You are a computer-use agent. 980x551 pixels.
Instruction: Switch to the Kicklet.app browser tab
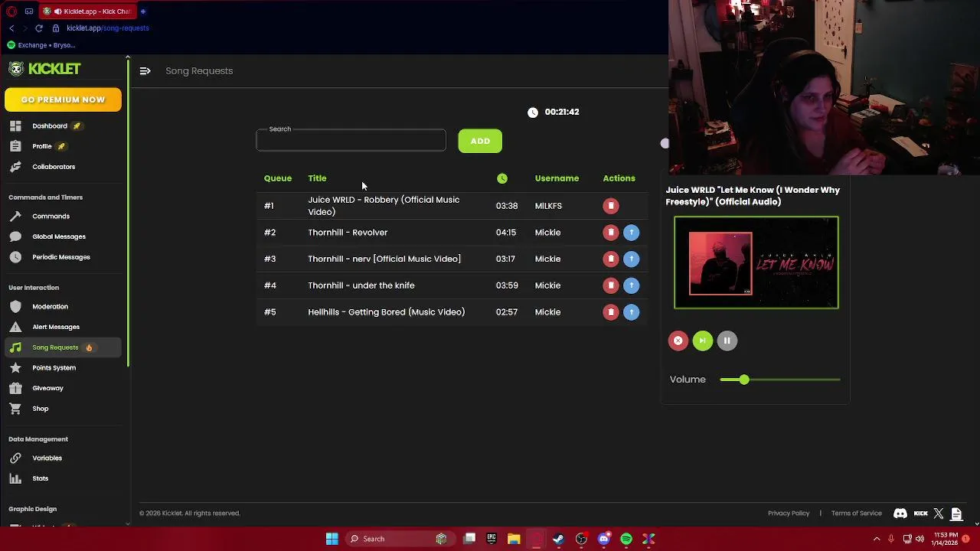click(x=88, y=11)
